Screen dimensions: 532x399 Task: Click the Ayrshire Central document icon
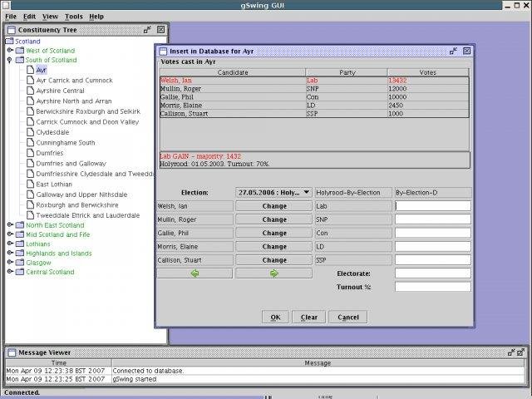pyautogui.click(x=30, y=91)
